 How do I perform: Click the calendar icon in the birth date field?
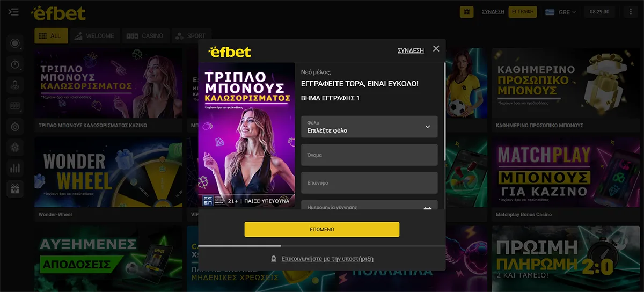(x=428, y=208)
